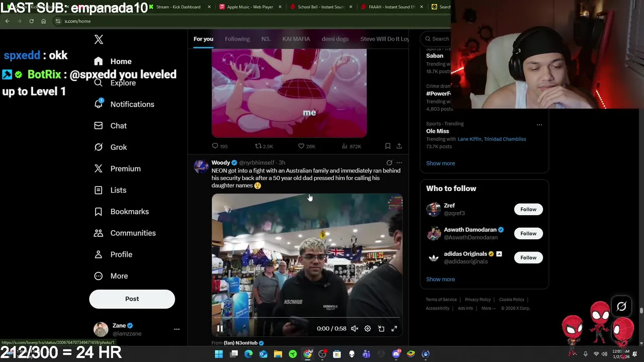Open Lane Kiffin trending link

pos(469,139)
